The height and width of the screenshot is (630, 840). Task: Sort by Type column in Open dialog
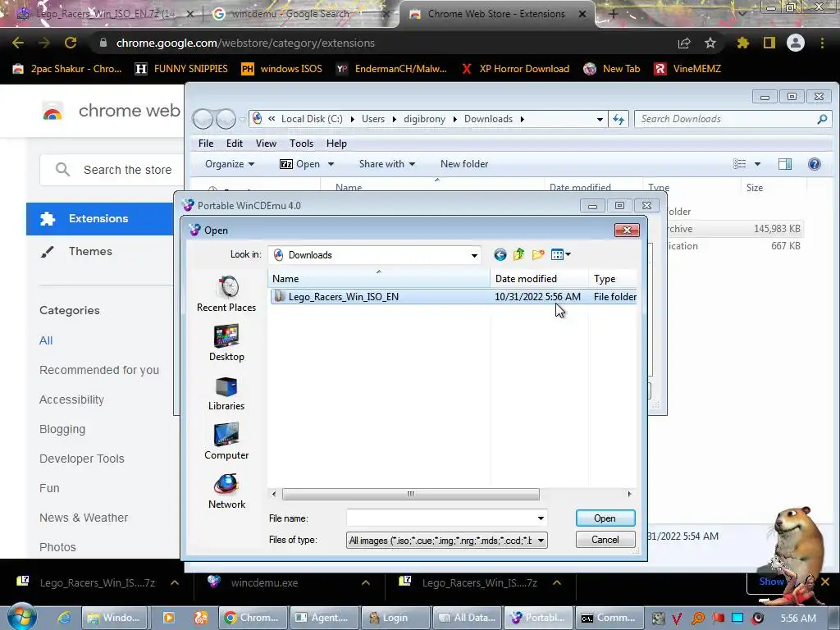tap(612, 279)
